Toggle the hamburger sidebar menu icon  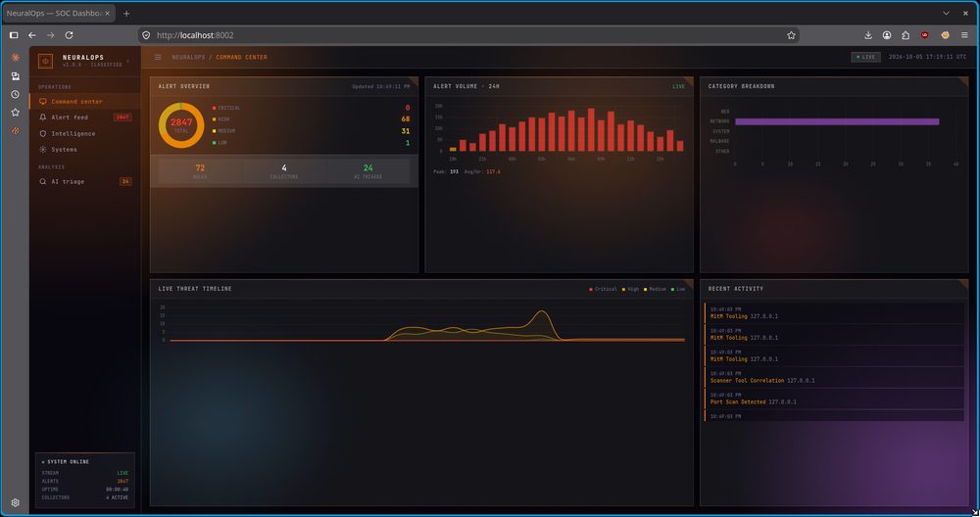(x=158, y=57)
